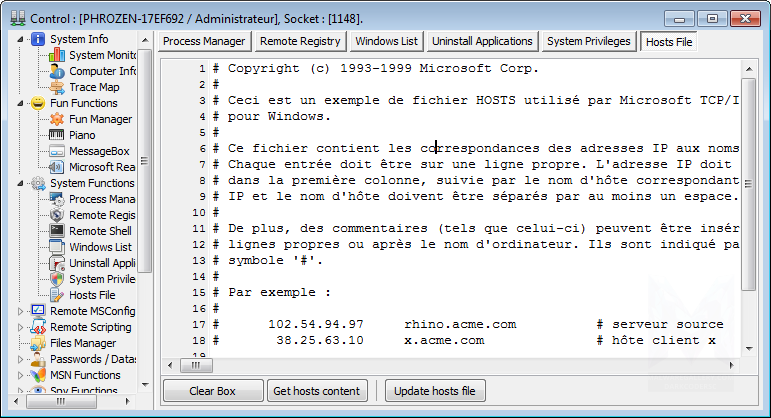Open the System Privileges shield icon
Image resolution: width=771 pixels, height=418 pixels.
tap(57, 279)
